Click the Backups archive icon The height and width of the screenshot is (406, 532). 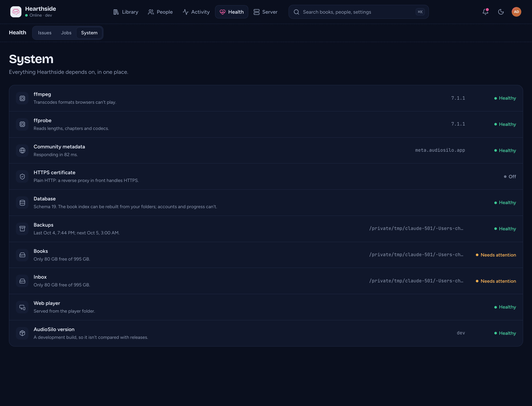pos(22,229)
